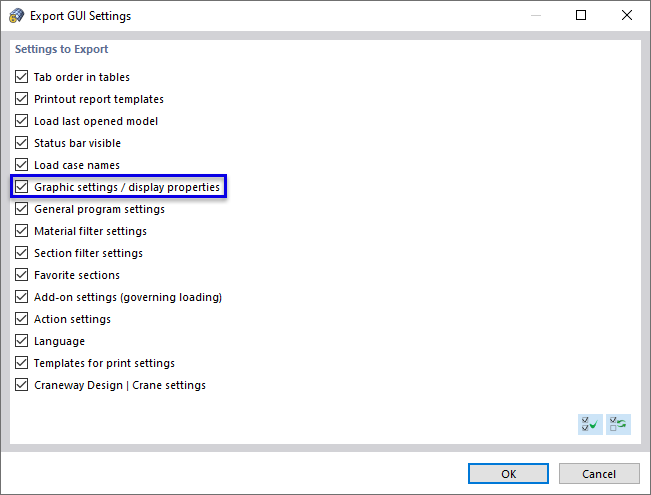Viewport: 651px width, 495px height.
Task: Toggle Craneway Design crane settings checkbox
Action: (x=22, y=385)
